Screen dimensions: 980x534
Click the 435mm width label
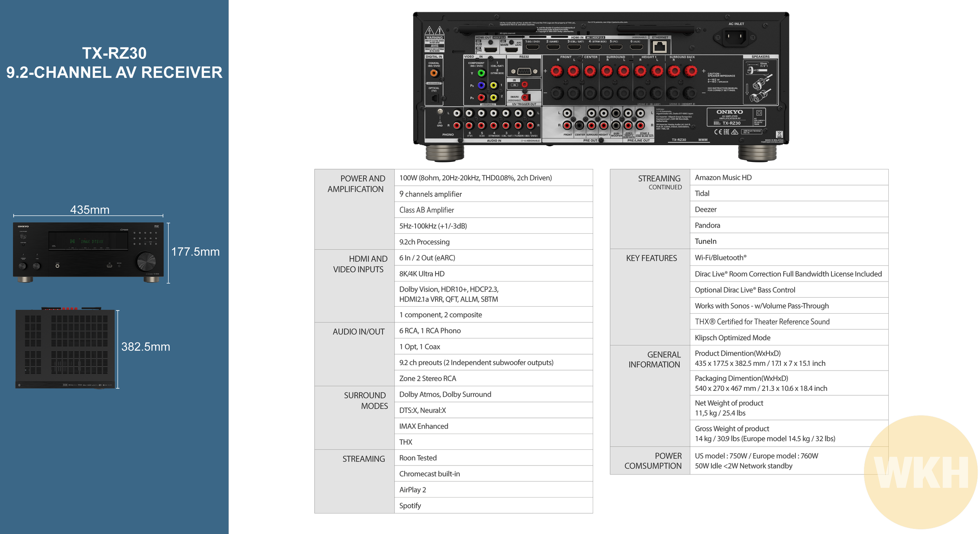click(x=90, y=209)
